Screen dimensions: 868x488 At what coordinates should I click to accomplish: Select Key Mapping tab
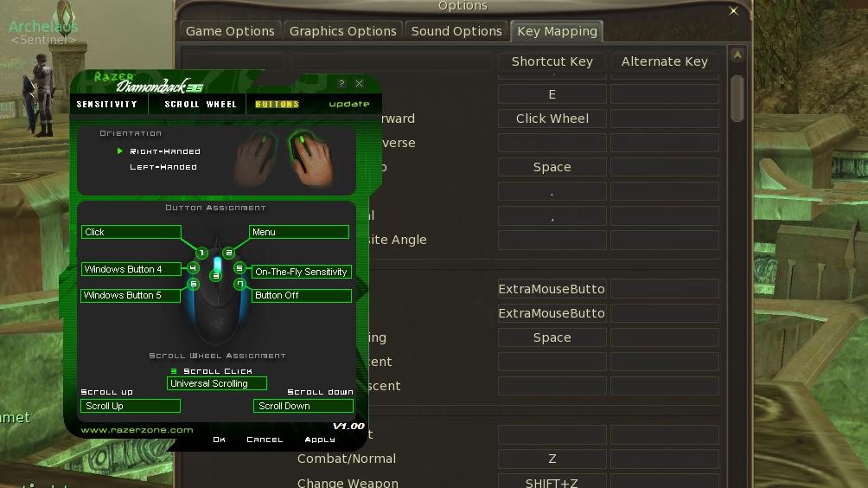[x=557, y=31]
